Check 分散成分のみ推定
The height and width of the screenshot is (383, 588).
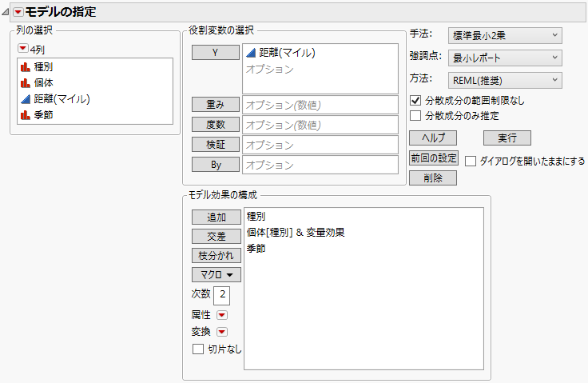(x=415, y=116)
